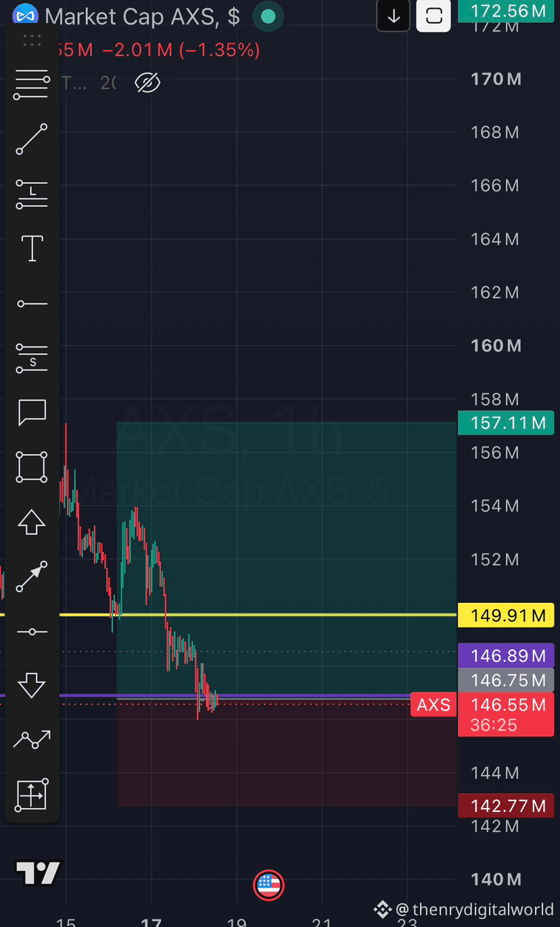
Task: Click the 170 M price axis label
Action: coord(496,79)
